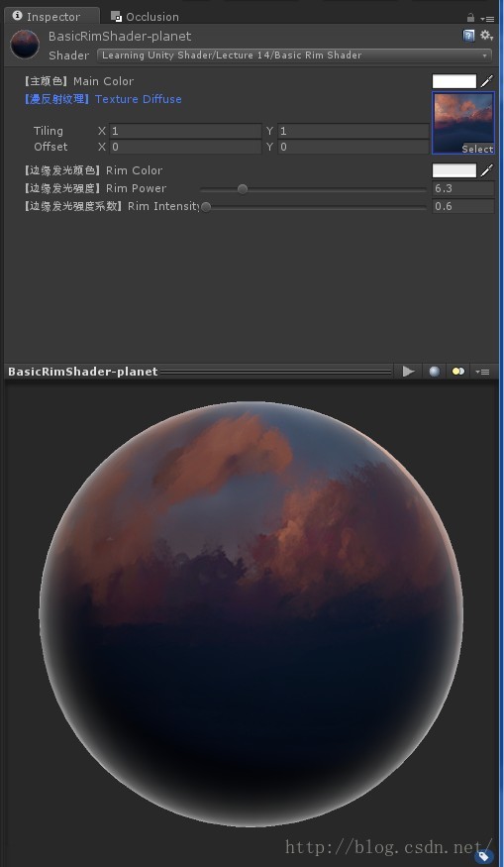Open the Main Color swatch
The height and width of the screenshot is (867, 504).
pos(454,81)
